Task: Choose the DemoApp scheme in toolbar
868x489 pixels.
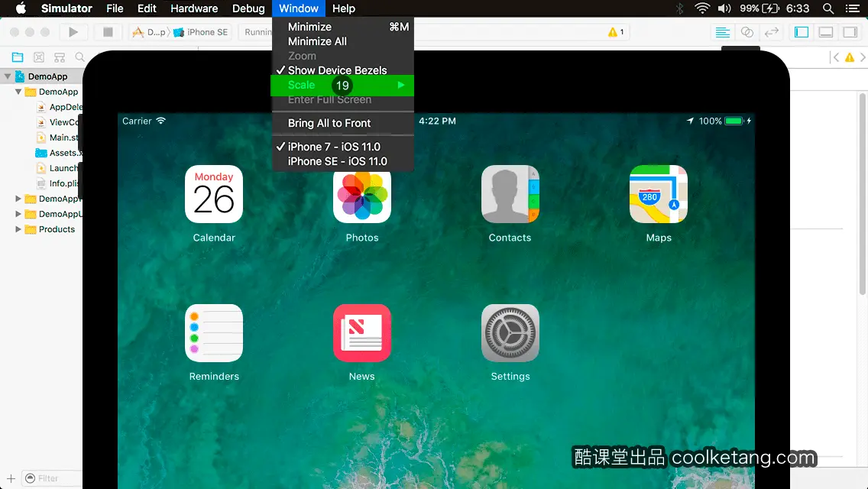Action: (149, 32)
